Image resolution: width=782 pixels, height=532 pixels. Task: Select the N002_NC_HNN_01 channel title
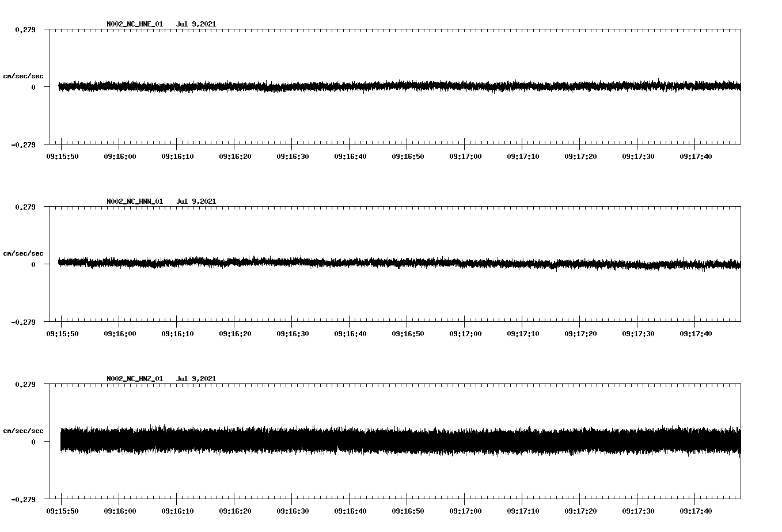[134, 201]
